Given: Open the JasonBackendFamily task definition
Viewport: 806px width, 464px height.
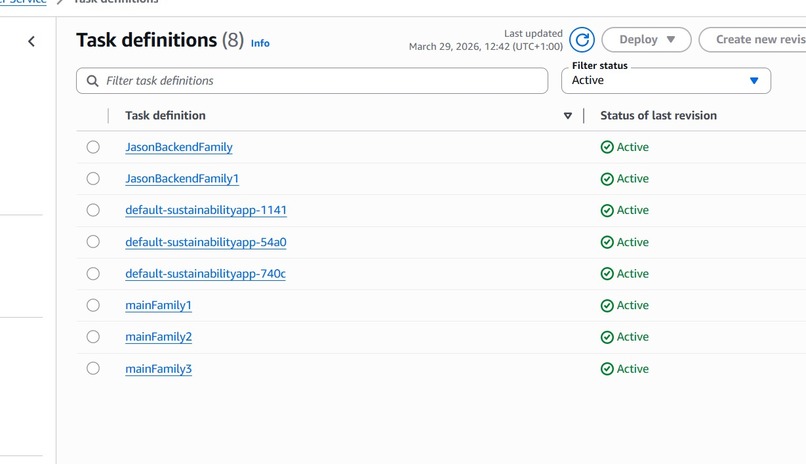Looking at the screenshot, I should click(179, 147).
